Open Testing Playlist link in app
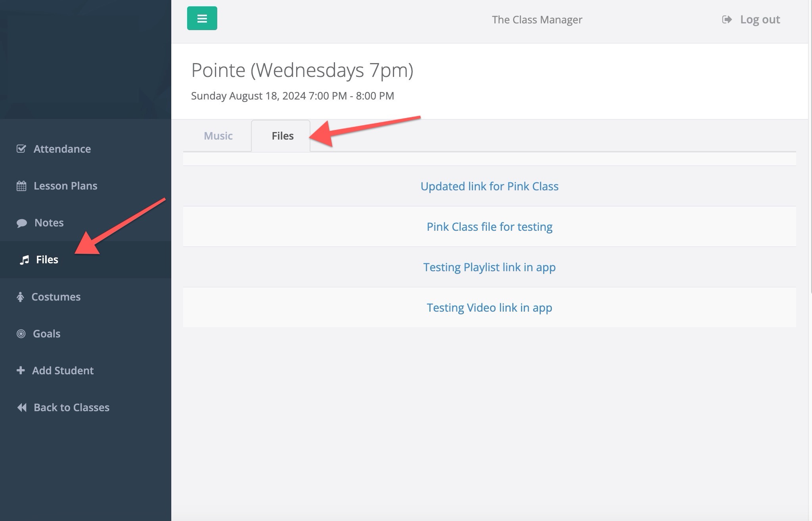 [x=489, y=267]
